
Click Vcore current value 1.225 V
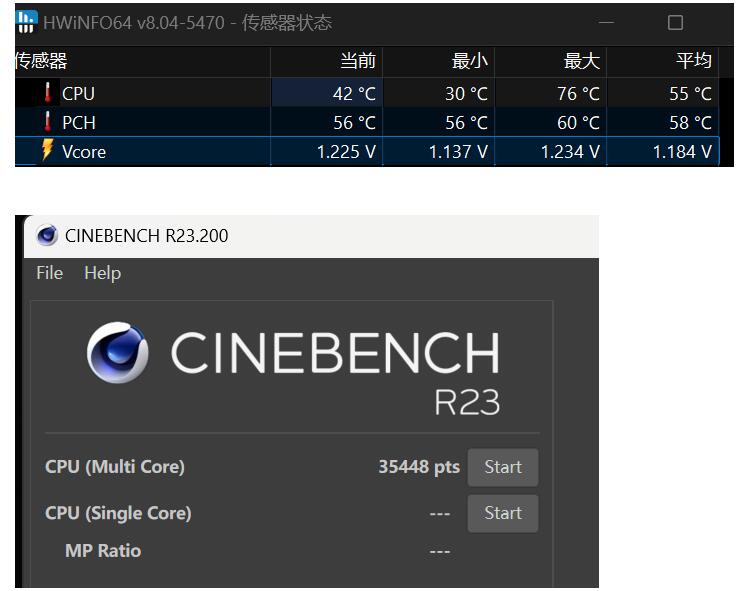click(346, 152)
